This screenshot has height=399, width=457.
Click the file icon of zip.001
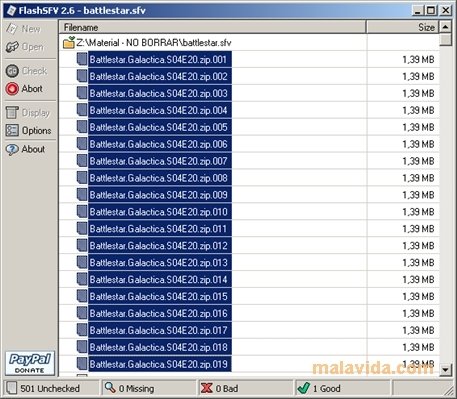(82, 60)
